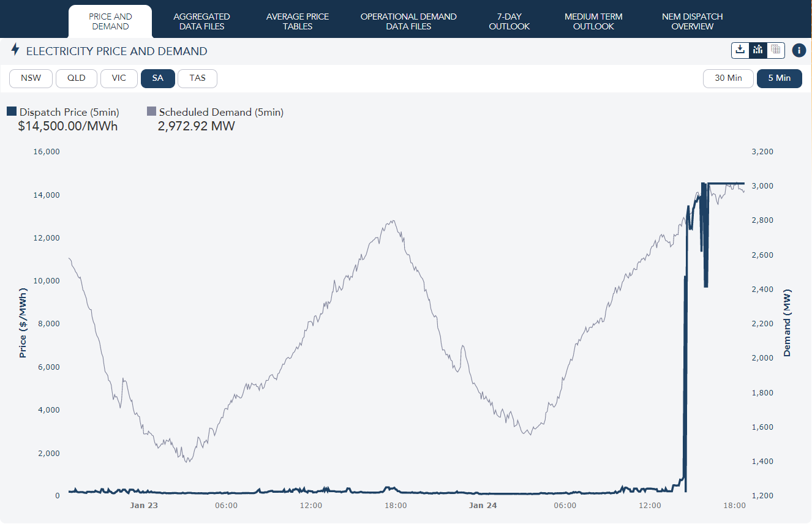Select the 5 Min interval
Screen dimensions: 812x524
(779, 78)
